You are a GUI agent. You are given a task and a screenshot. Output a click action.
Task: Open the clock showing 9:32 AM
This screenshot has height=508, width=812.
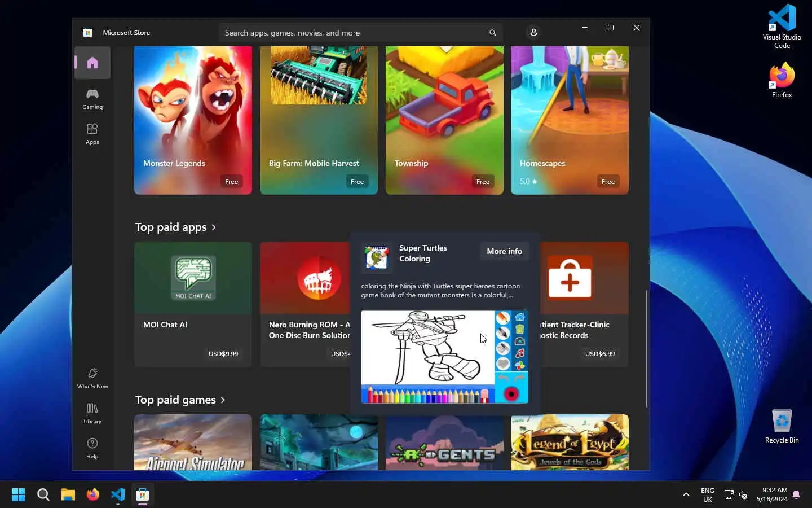coord(772,494)
